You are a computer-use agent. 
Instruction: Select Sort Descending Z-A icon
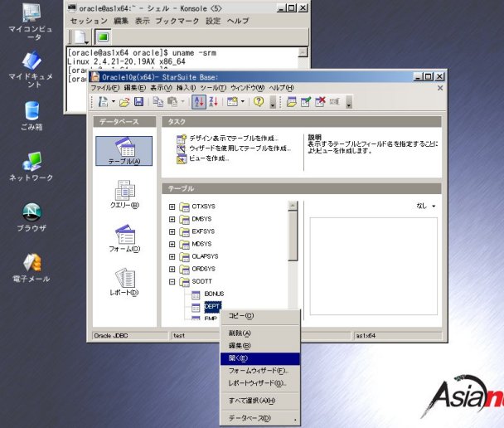tap(213, 102)
